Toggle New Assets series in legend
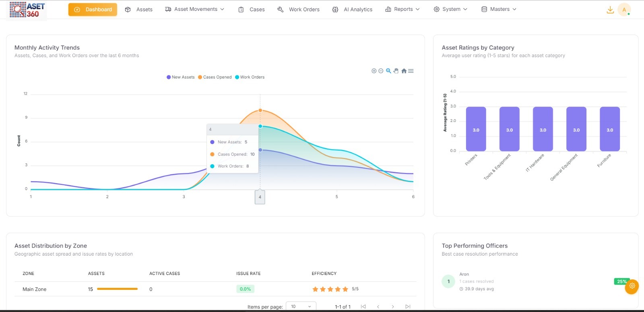This screenshot has height=312, width=644. pyautogui.click(x=181, y=77)
